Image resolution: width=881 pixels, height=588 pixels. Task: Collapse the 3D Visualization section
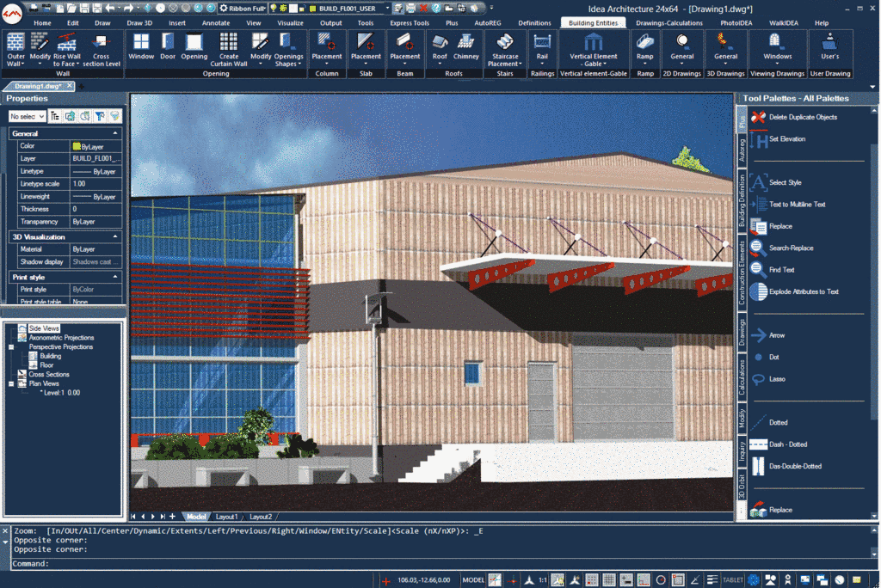[115, 237]
